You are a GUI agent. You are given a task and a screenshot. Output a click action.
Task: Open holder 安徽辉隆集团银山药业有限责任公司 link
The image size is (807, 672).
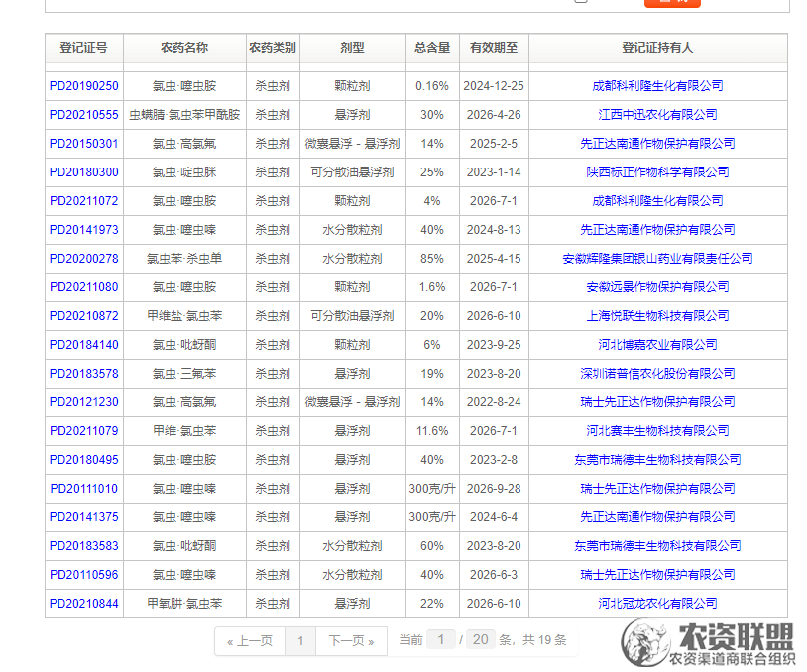tap(657, 259)
